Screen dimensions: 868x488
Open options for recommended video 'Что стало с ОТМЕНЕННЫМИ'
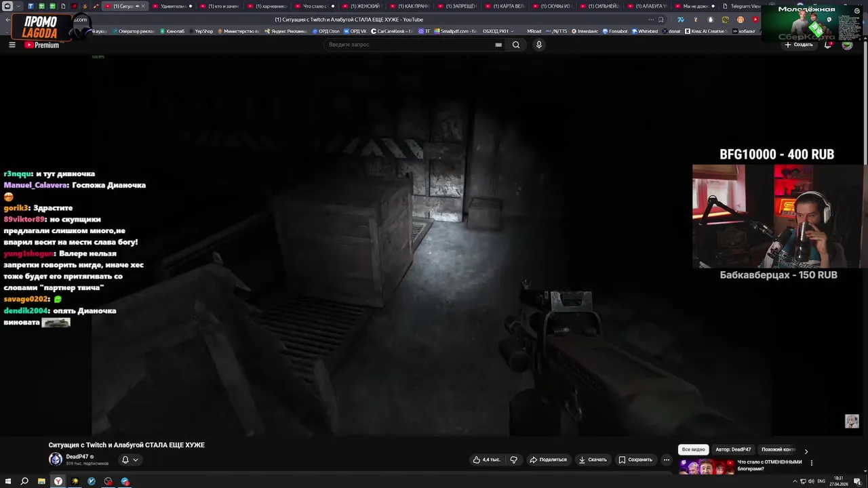812,463
